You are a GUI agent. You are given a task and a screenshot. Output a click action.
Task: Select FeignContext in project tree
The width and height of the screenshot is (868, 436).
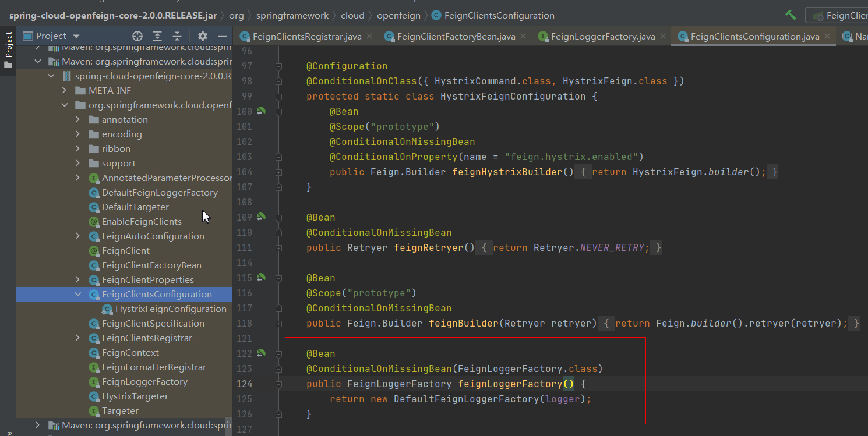(130, 353)
